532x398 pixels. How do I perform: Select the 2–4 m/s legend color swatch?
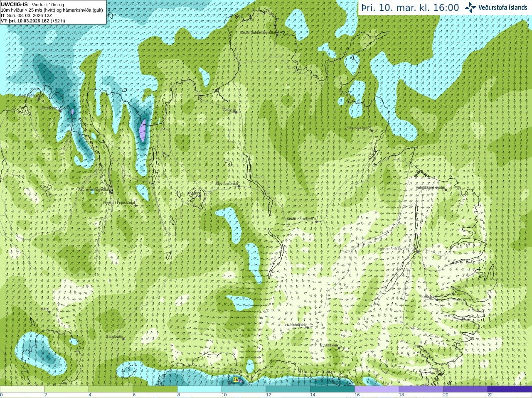66,389
